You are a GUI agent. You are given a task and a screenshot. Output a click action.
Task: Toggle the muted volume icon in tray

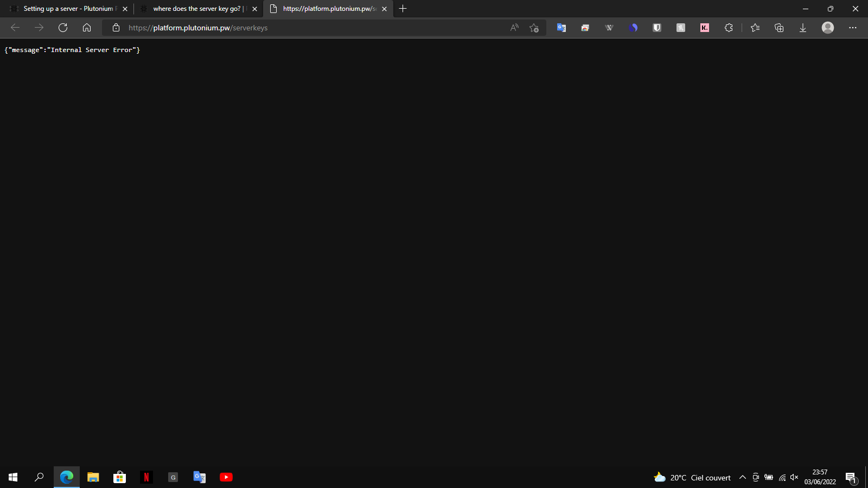click(x=794, y=477)
